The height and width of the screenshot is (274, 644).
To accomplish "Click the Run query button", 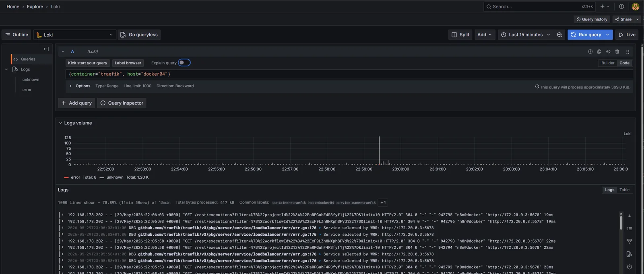I will pyautogui.click(x=586, y=35).
